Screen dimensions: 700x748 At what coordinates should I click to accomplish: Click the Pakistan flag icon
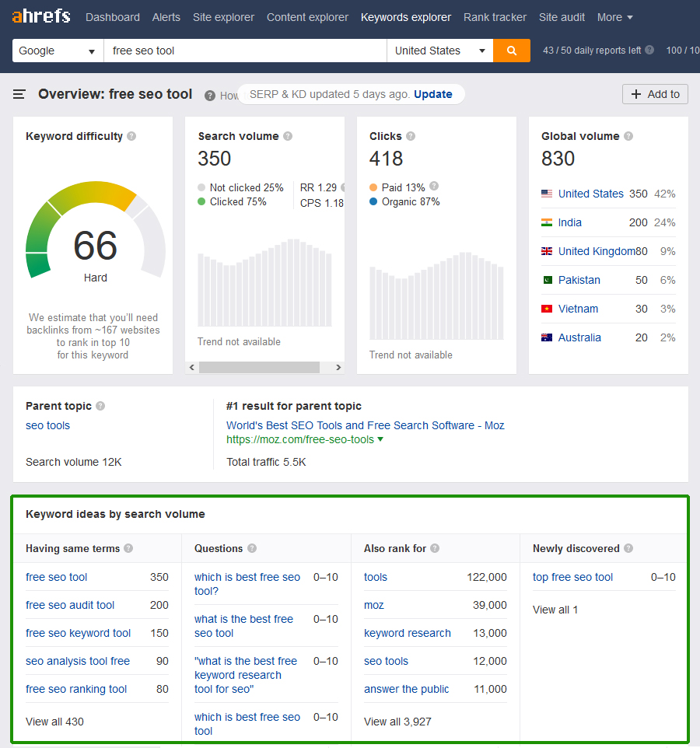(x=547, y=280)
